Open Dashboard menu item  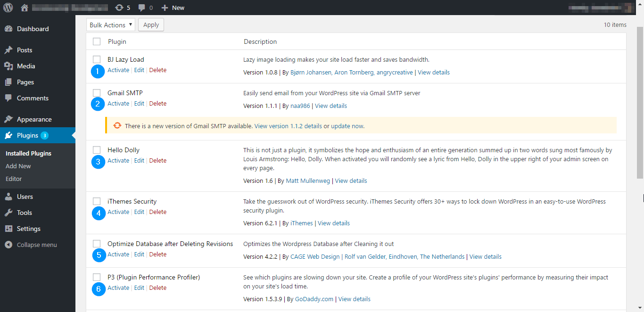(38, 29)
